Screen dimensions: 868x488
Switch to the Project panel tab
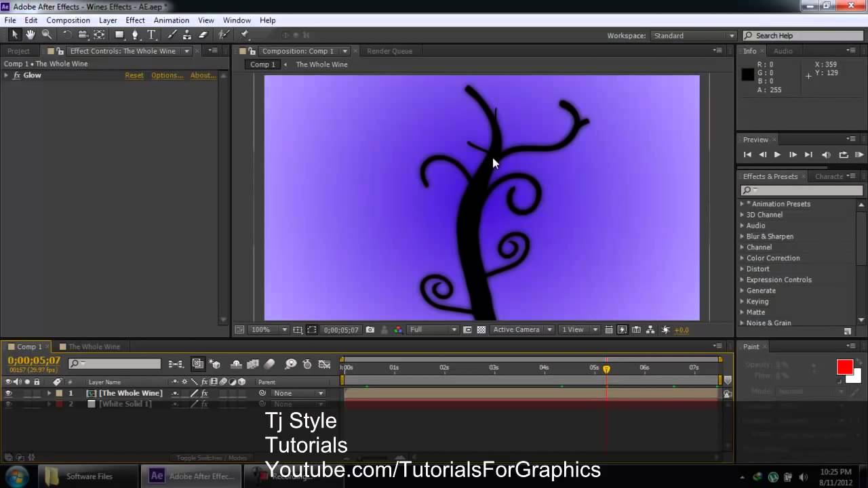pos(18,51)
